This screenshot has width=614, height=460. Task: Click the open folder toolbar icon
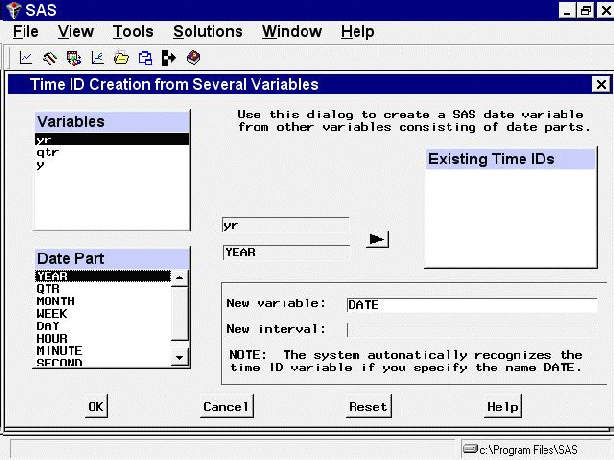[x=121, y=57]
